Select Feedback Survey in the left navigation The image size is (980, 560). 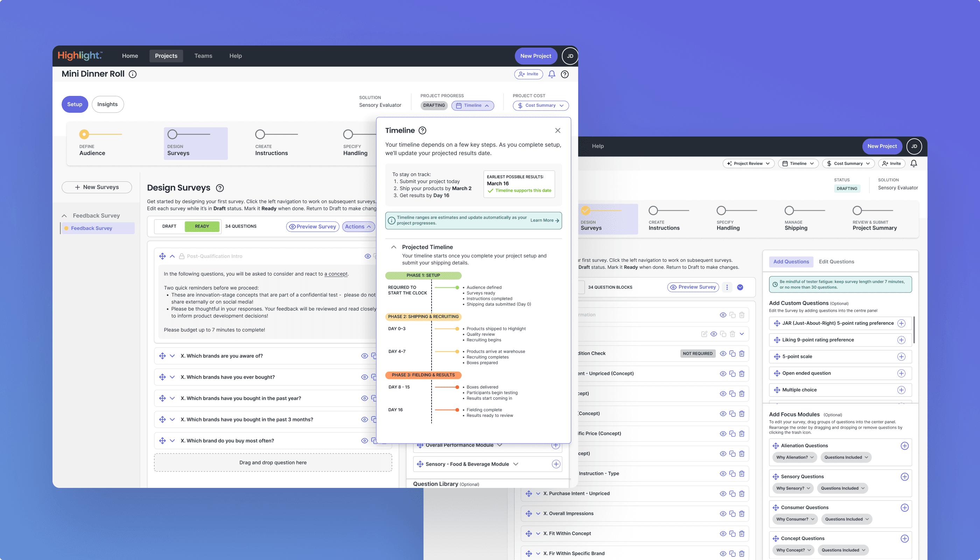point(92,228)
